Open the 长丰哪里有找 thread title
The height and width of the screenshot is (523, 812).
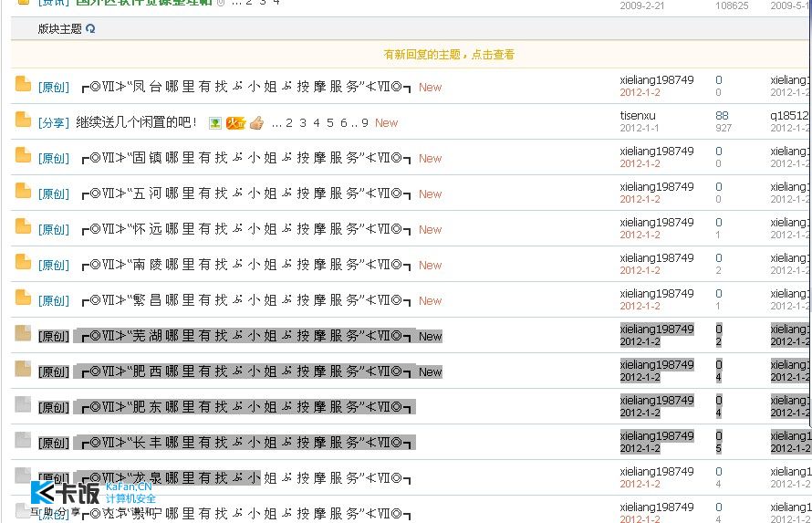(246, 444)
